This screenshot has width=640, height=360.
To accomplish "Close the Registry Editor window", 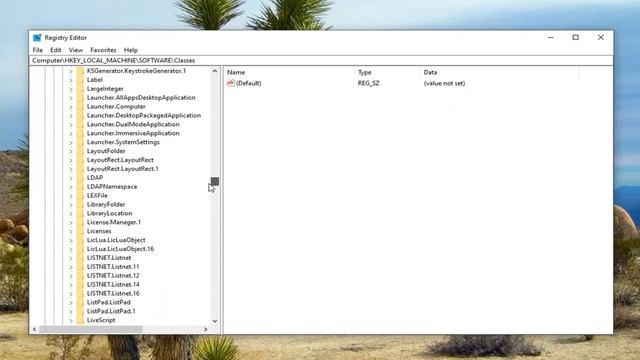I will [600, 38].
